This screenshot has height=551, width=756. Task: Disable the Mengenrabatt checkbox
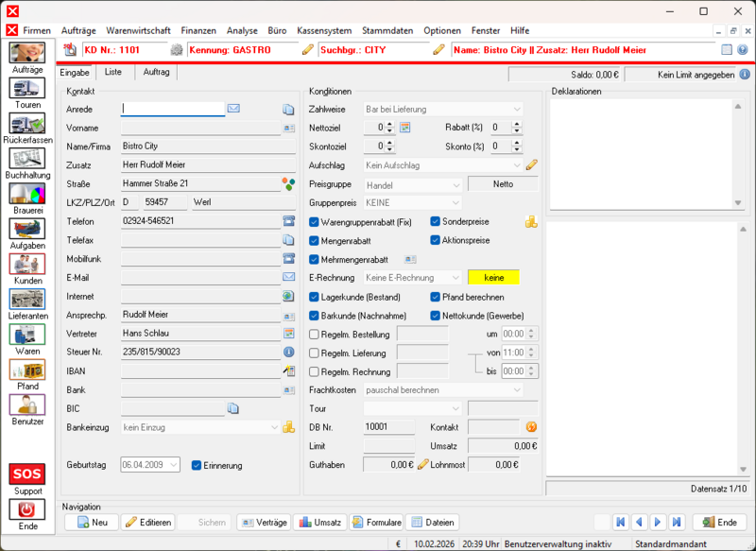click(315, 240)
